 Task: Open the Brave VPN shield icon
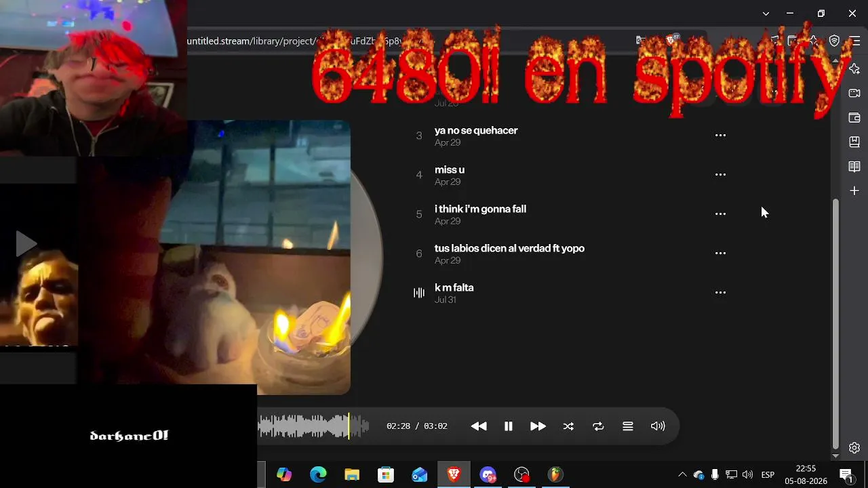click(835, 41)
